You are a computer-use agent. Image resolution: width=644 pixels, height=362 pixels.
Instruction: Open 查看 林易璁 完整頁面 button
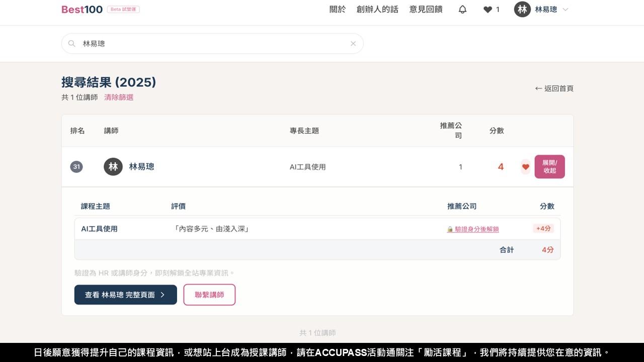pos(125,295)
